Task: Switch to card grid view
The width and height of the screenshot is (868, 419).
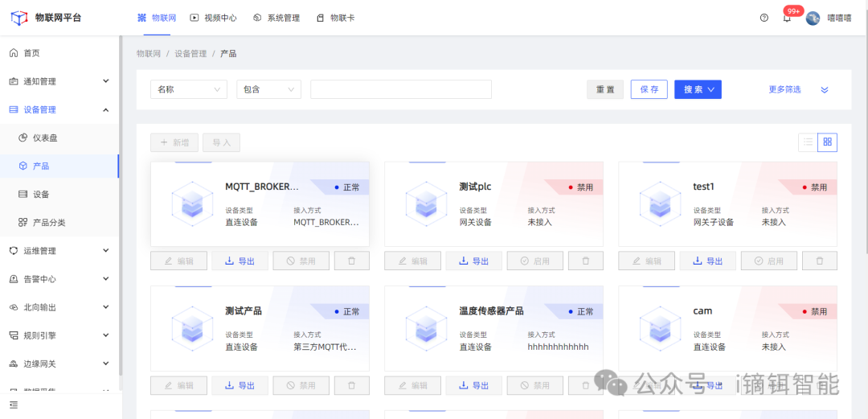Action: point(827,142)
